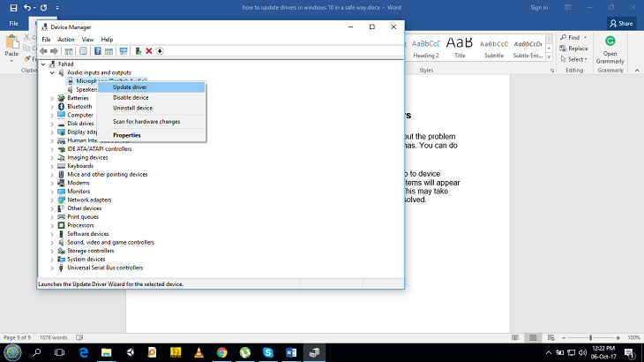This screenshot has width=644, height=362.
Task: Open the Help menu in Device Manager
Action: coord(107,40)
